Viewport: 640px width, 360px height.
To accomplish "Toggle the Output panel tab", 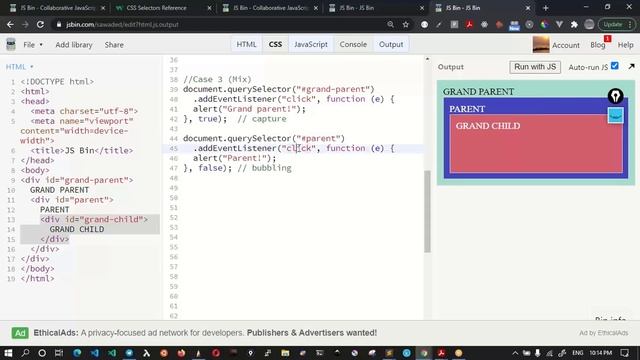I will click(391, 44).
